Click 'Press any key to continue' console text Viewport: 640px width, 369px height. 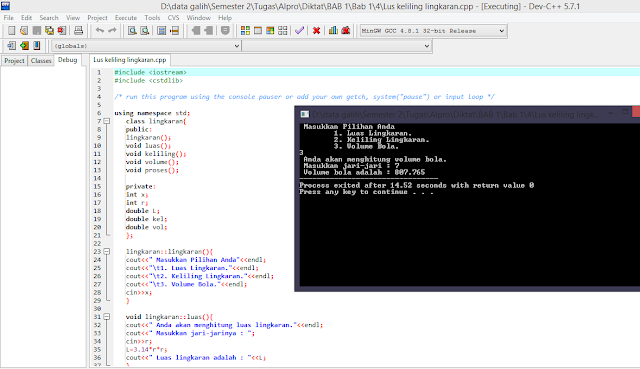[x=366, y=192]
